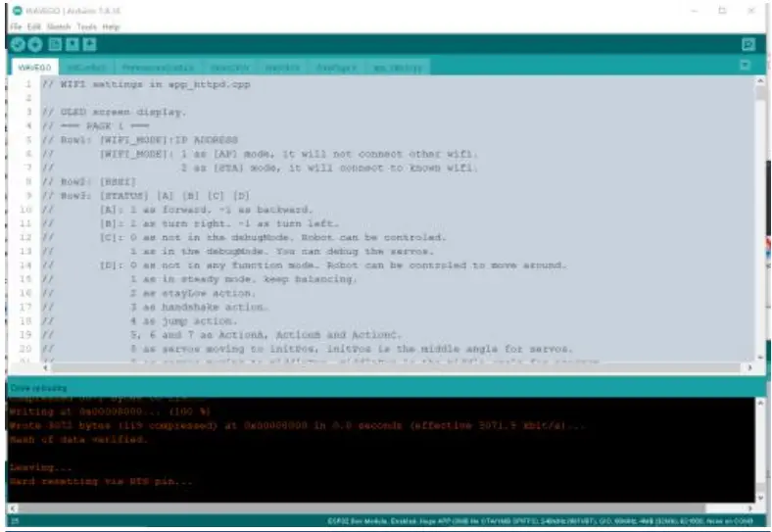Image resolution: width=772 pixels, height=532 pixels.
Task: Select the WAVEGO sketch tab
Action: pyautogui.click(x=34, y=67)
